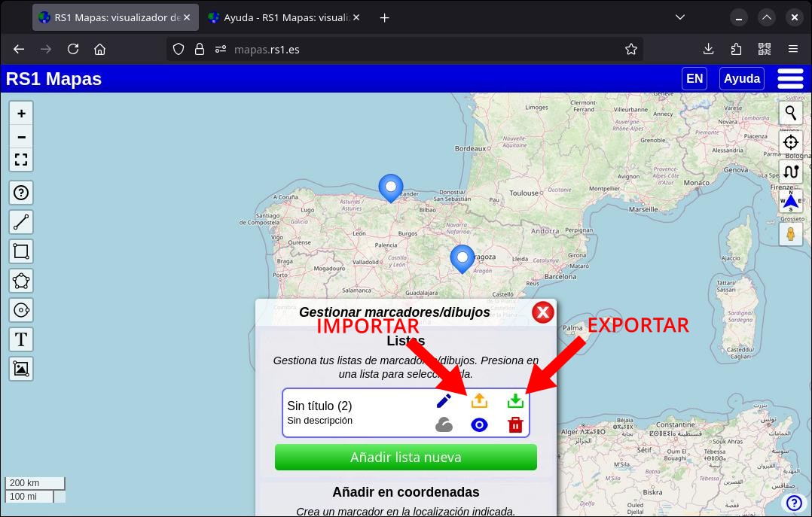
Task: Select the line drawing tool
Action: click(21, 222)
